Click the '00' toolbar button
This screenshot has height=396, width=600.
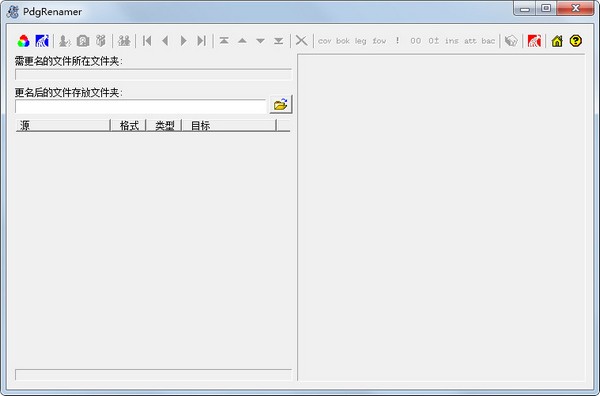pos(416,41)
